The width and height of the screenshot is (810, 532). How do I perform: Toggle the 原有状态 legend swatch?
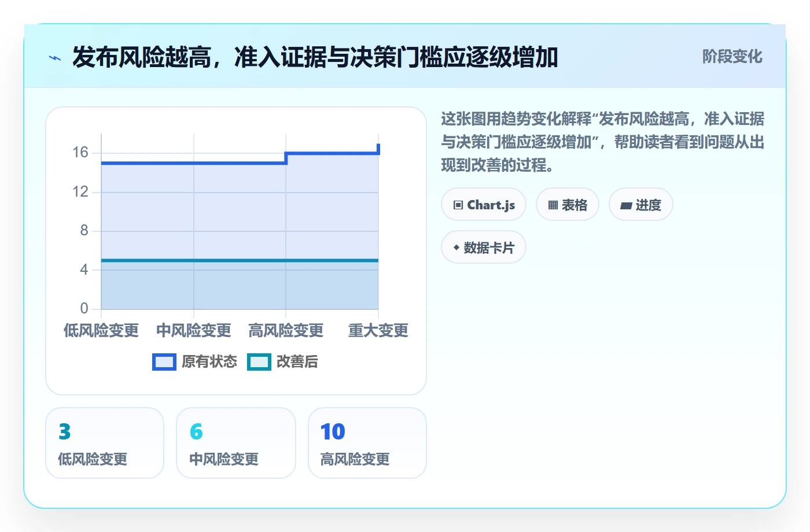pos(164,362)
